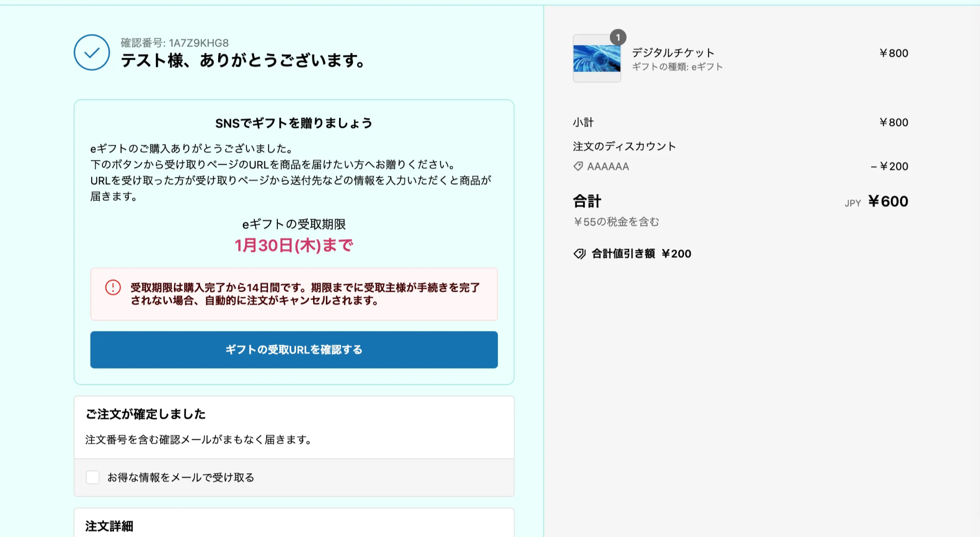Click the ギフトの種類: eギフト subtitle
This screenshot has height=537, width=980.
[677, 67]
